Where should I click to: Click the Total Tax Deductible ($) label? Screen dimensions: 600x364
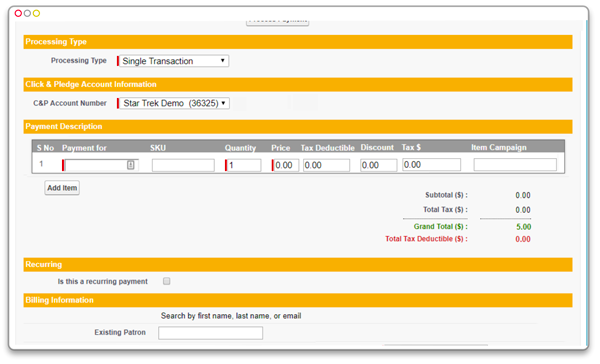426,239
